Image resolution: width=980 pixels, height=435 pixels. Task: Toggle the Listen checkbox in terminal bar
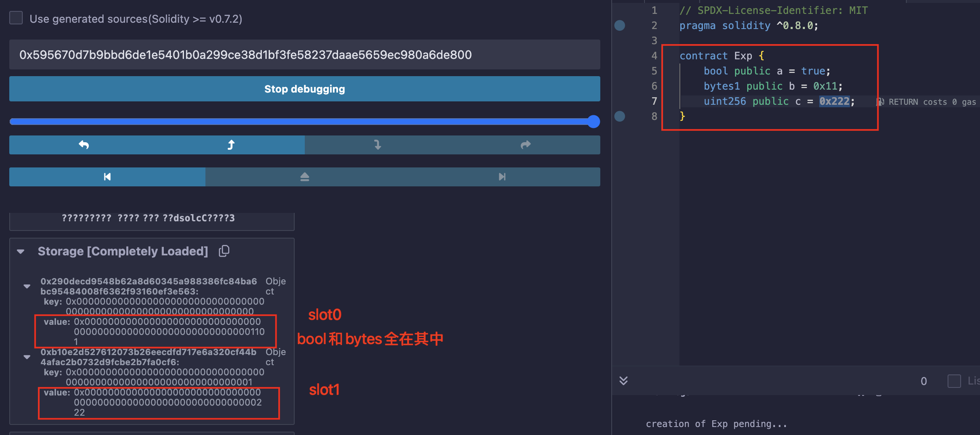coord(954,381)
